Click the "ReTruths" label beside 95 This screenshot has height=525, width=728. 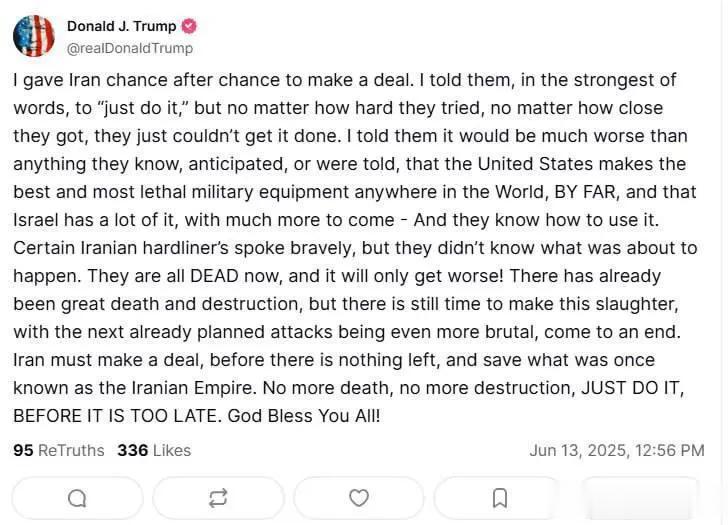point(71,450)
